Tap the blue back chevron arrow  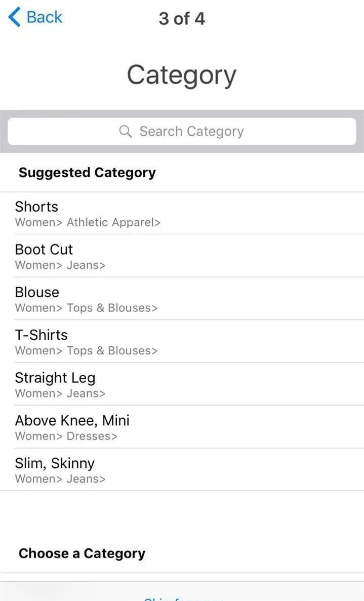[14, 17]
